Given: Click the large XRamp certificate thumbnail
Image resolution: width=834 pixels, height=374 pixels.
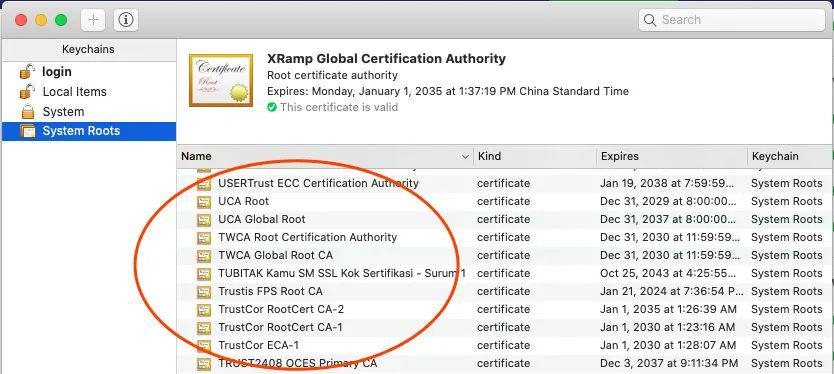Looking at the screenshot, I should 221,80.
